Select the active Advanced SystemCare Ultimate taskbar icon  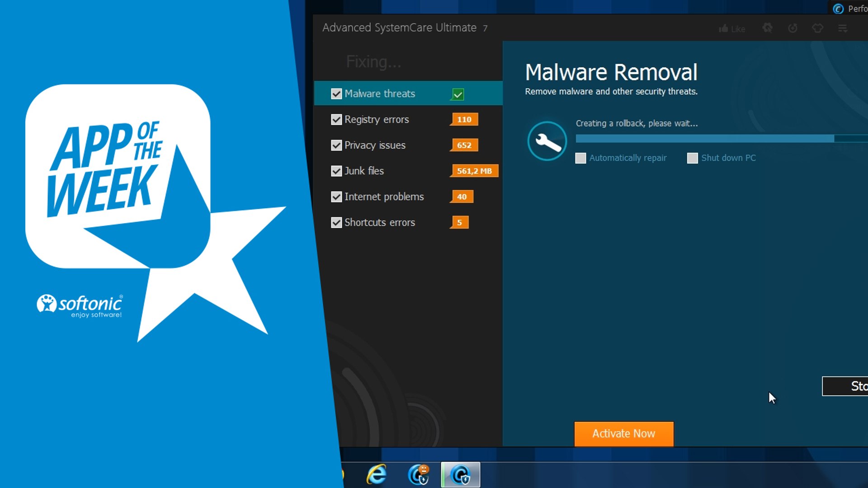pyautogui.click(x=461, y=475)
